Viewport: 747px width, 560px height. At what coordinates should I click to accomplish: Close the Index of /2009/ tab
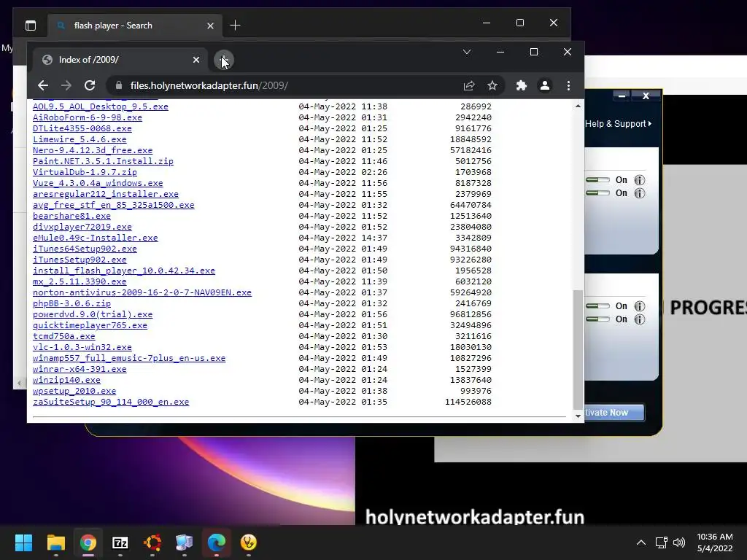point(196,60)
